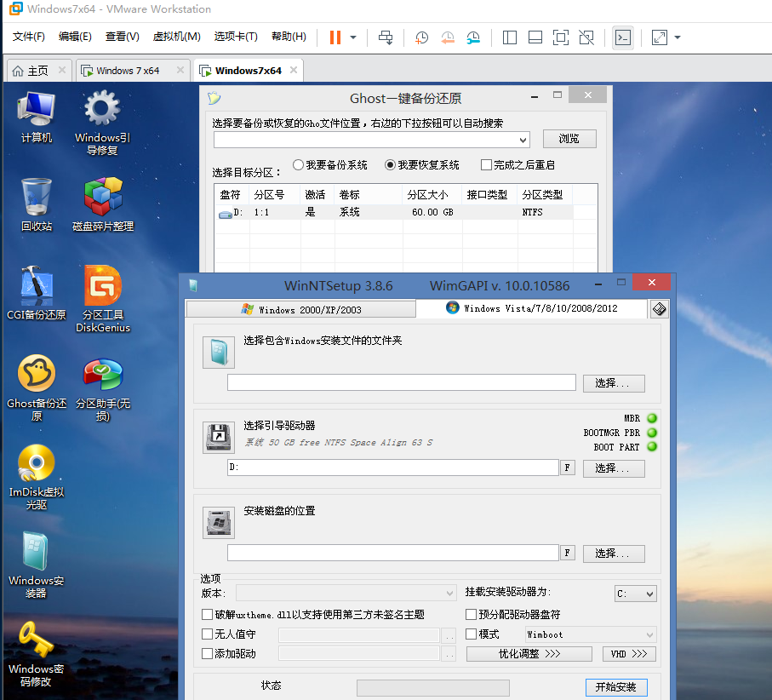Toggle 添加驱动 checkbox
This screenshot has width=772, height=700.
[208, 654]
